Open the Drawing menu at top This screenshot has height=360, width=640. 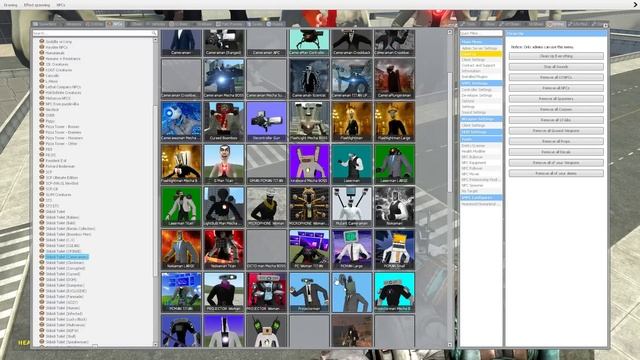tap(11, 5)
